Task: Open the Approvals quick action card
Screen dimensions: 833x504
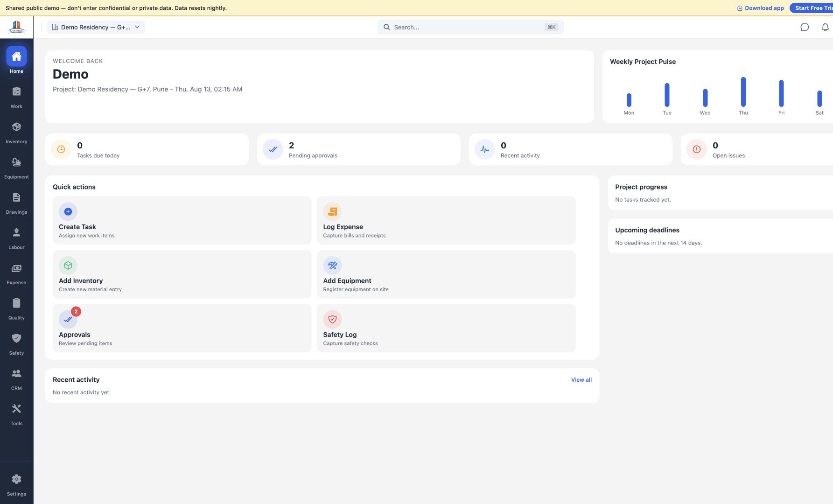Action: pos(182,328)
